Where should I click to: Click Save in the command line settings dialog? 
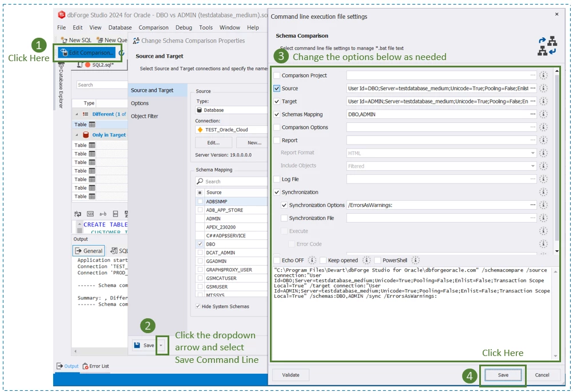503,375
